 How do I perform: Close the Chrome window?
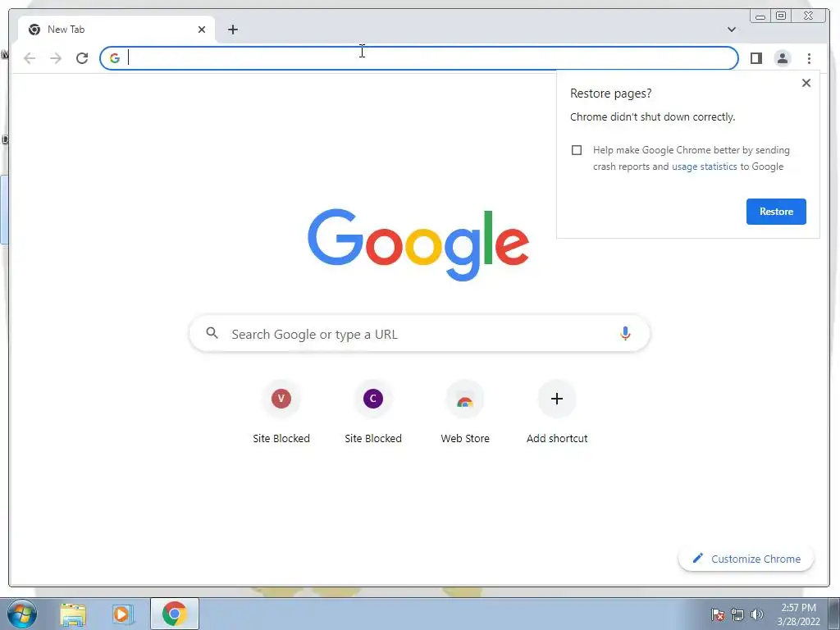[809, 16]
